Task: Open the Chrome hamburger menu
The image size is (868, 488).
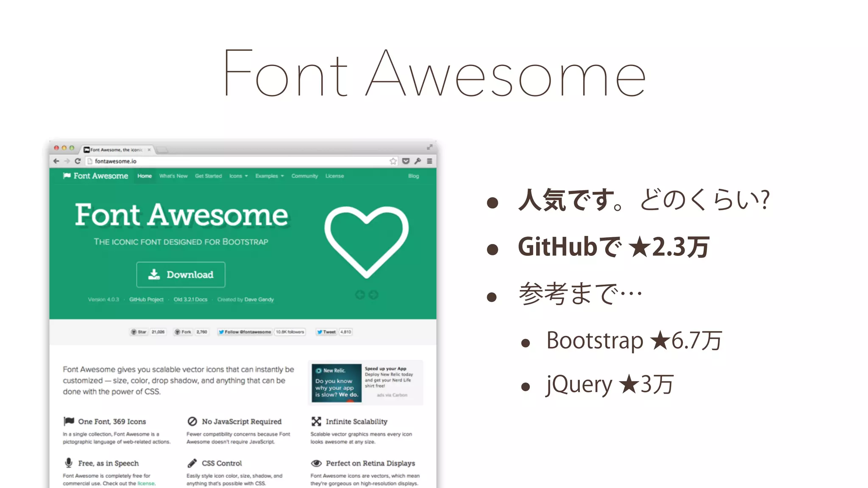Action: pyautogui.click(x=429, y=161)
